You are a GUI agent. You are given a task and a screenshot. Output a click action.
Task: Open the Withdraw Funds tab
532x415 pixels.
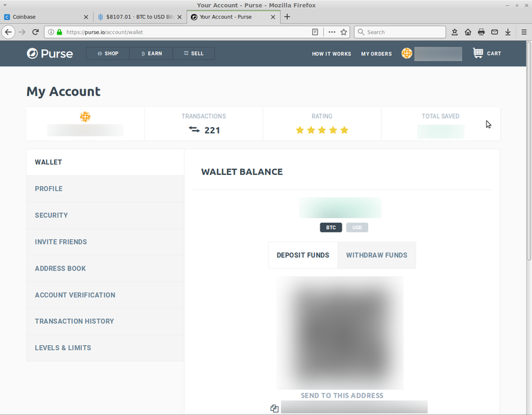click(x=376, y=255)
